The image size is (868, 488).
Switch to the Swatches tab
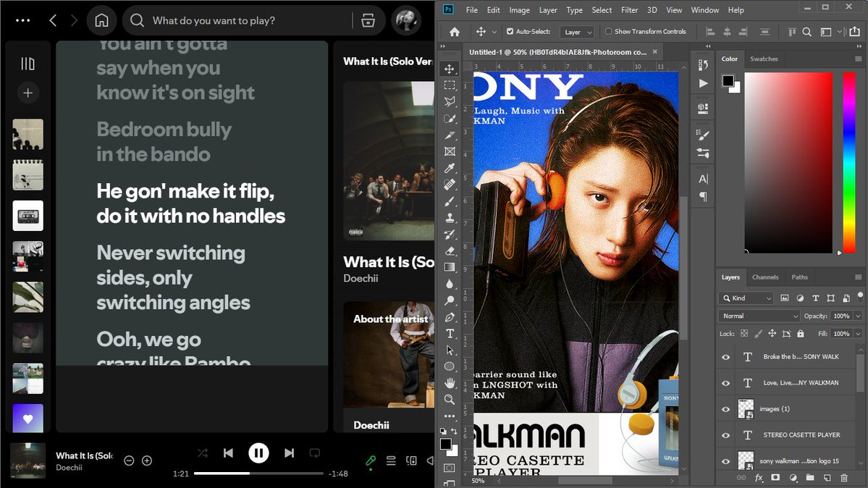764,59
